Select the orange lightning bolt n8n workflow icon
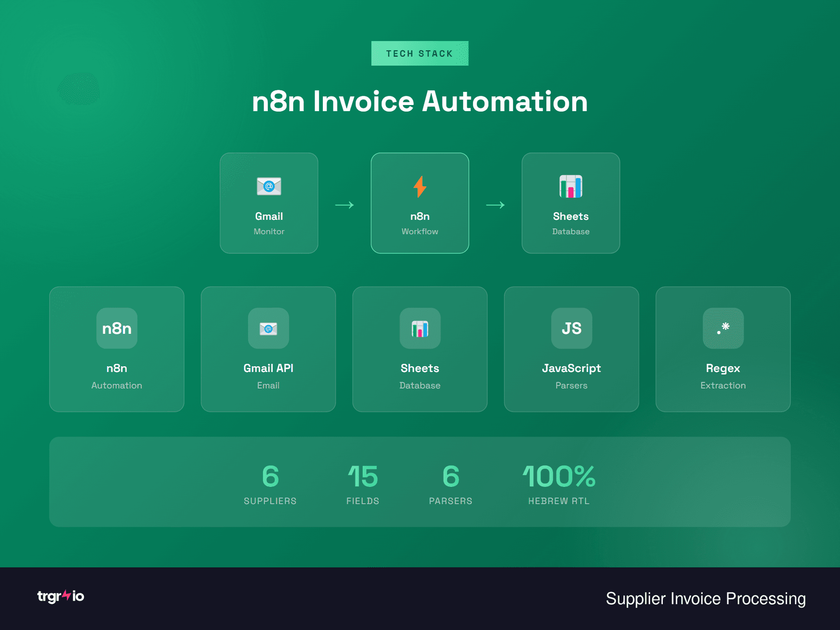Viewport: 840px width, 630px height. (420, 187)
